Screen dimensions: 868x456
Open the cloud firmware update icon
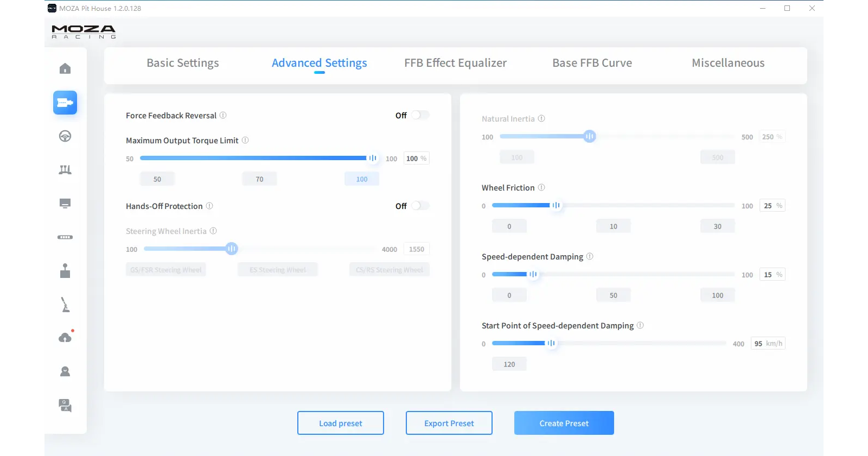tap(65, 338)
